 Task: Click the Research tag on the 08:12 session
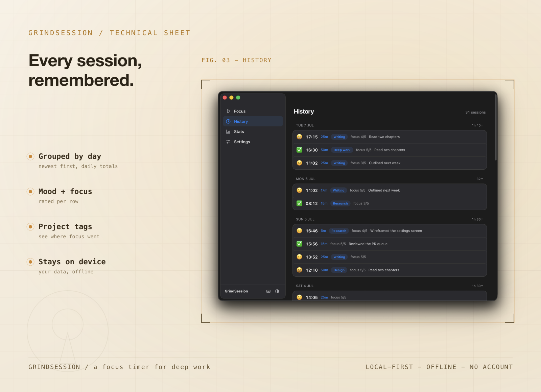(340, 203)
